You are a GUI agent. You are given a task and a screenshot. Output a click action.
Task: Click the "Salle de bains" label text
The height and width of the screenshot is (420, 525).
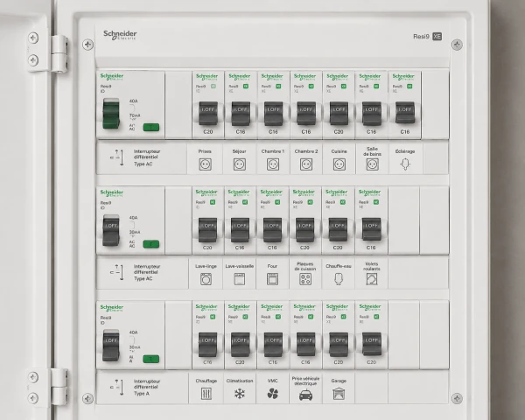coord(372,151)
